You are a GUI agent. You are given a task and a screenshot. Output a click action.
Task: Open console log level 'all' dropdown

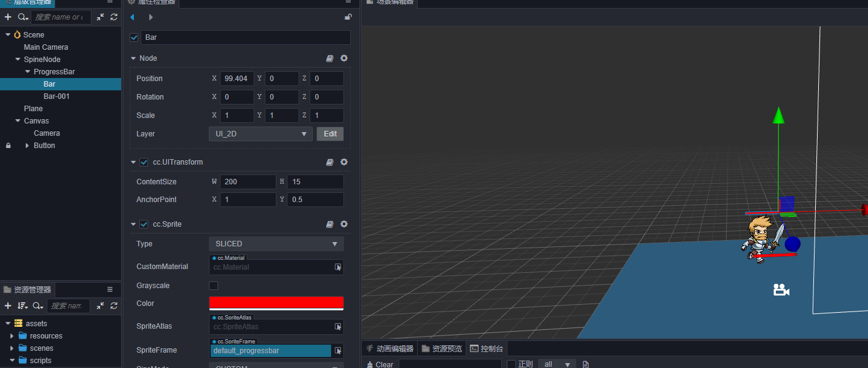557,364
